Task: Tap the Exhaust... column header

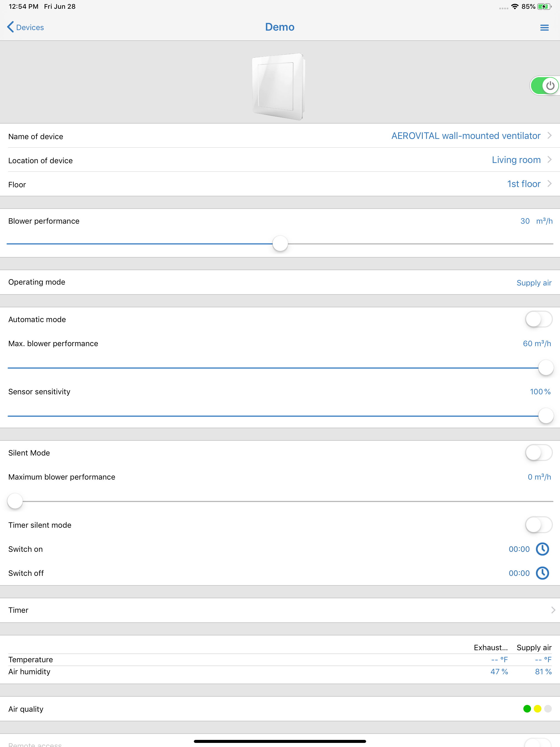Action: (x=491, y=647)
